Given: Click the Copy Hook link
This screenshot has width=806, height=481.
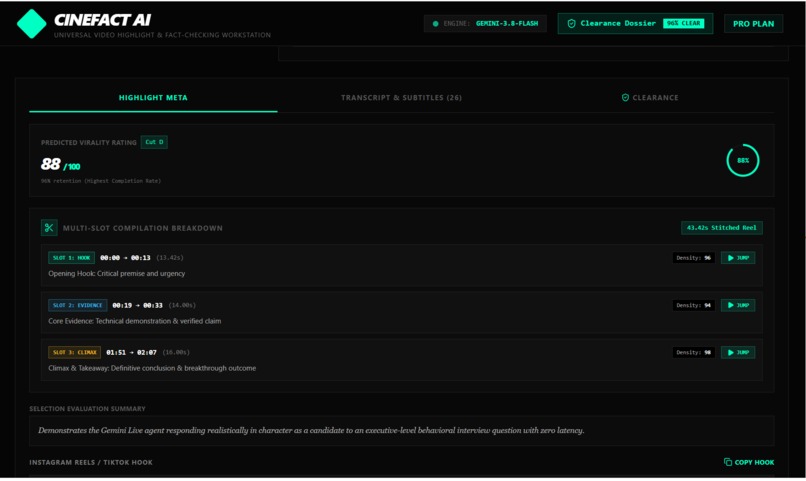Looking at the screenshot, I should coord(749,462).
